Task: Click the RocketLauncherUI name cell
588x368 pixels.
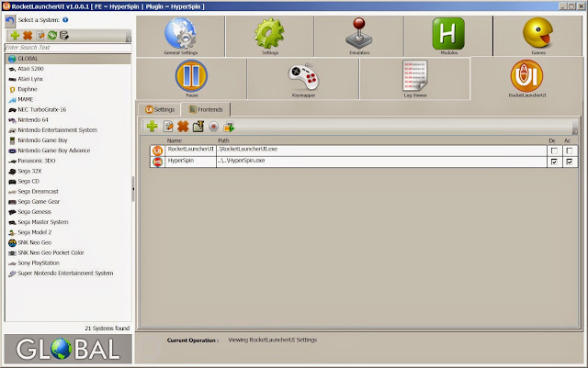Action: (190, 151)
